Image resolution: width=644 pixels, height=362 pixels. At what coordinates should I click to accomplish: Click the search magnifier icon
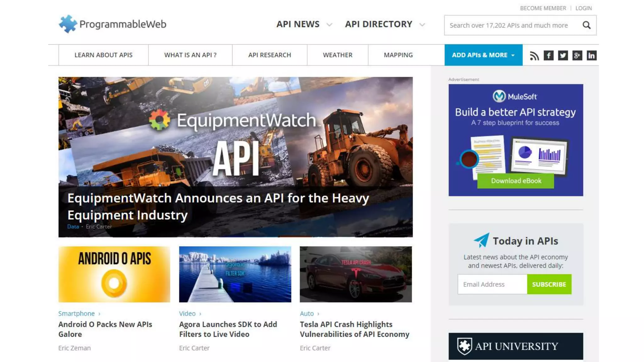(586, 25)
